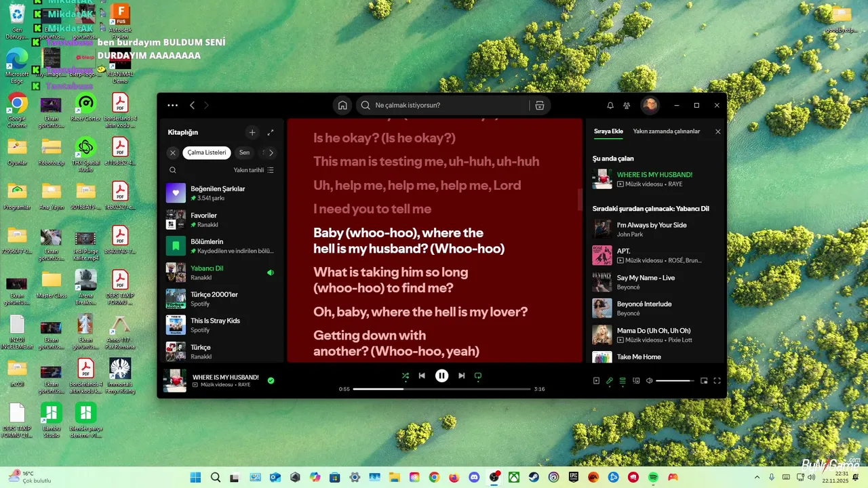
Task: Open the Now Playing view icon
Action: [x=597, y=381]
